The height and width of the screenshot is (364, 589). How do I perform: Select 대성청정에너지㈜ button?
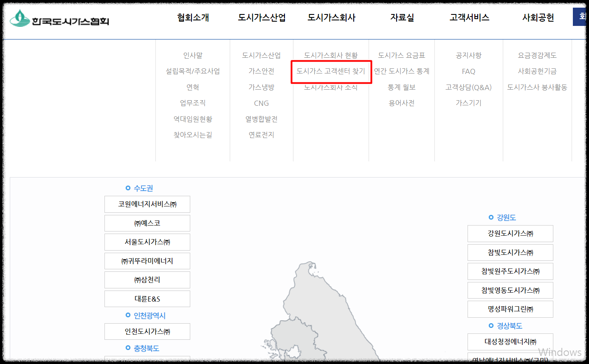510,341
